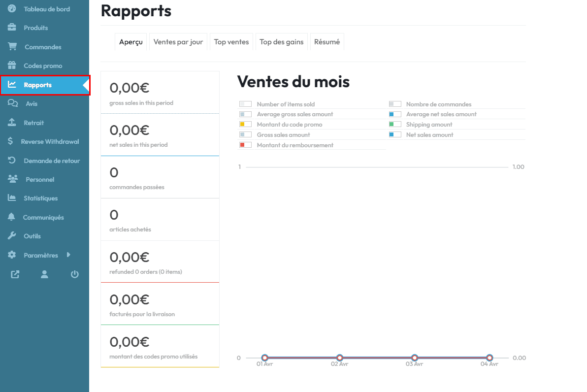Click the Commandes shopping cart icon

12,46
